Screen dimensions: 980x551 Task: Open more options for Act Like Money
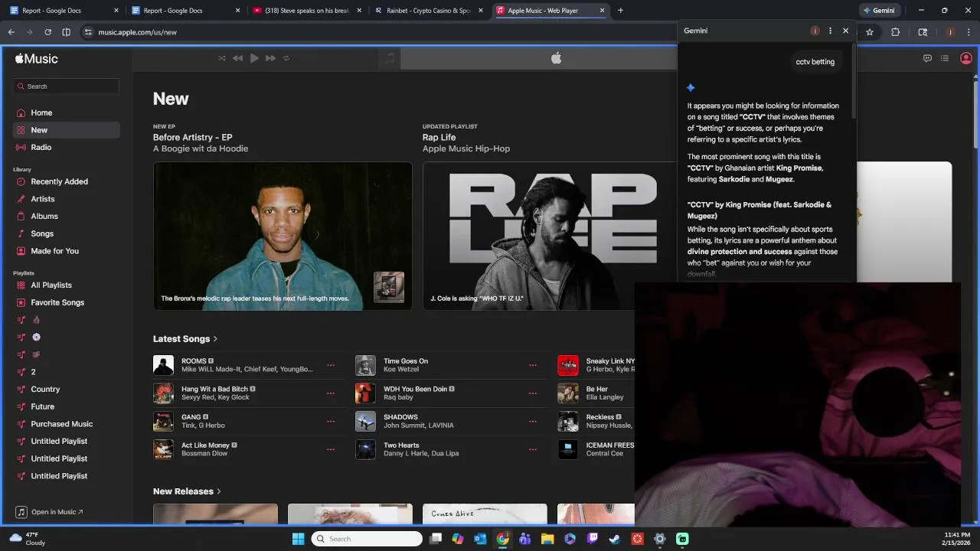coord(331,449)
